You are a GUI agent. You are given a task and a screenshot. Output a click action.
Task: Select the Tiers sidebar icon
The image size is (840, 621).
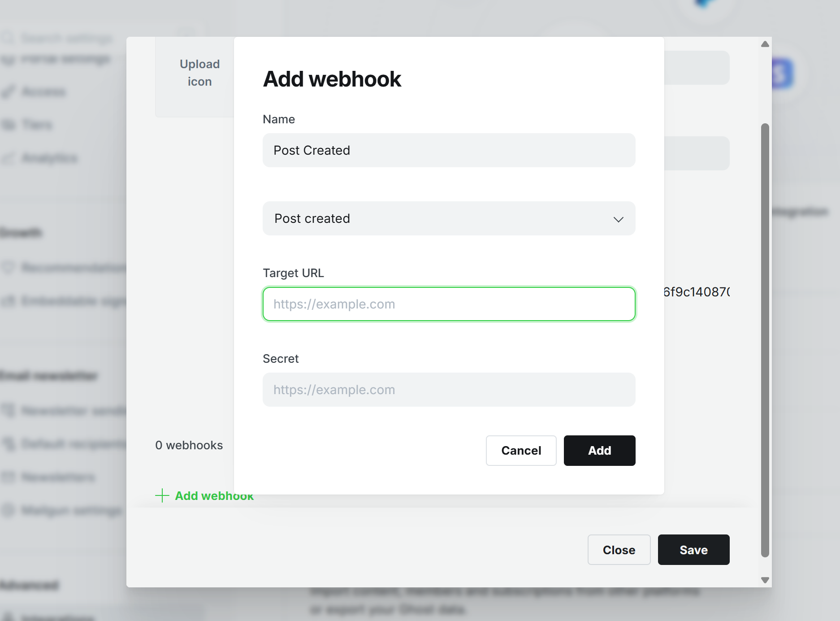[x=8, y=125]
